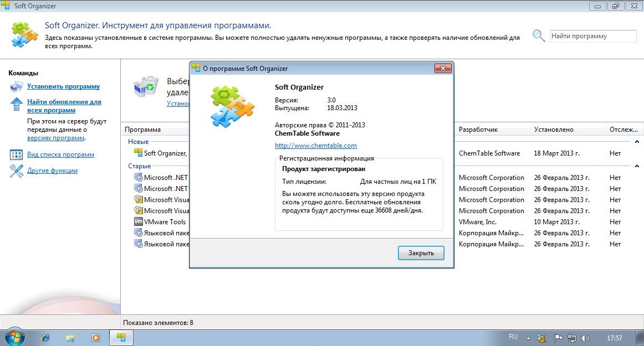Click the VMware Tools row icon

click(x=139, y=221)
